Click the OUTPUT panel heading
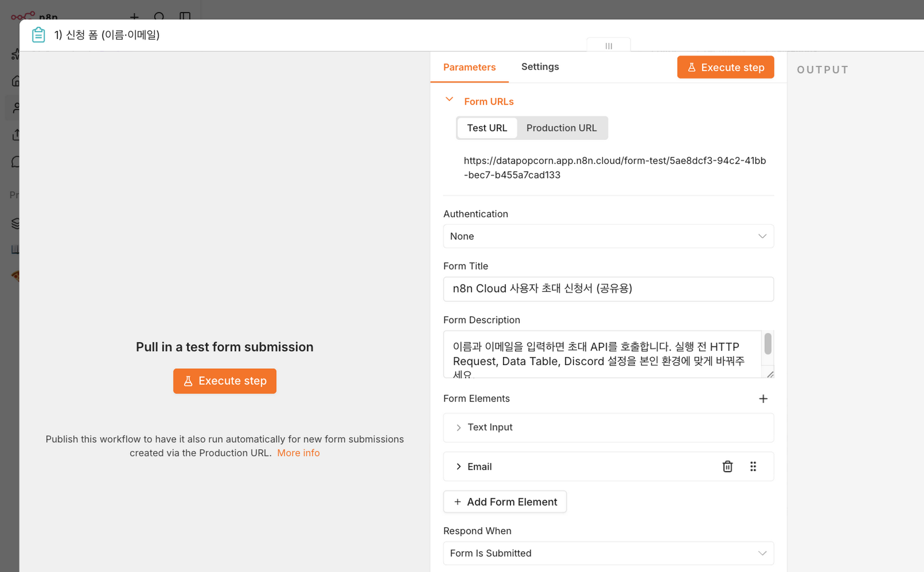The image size is (924, 572). 822,70
